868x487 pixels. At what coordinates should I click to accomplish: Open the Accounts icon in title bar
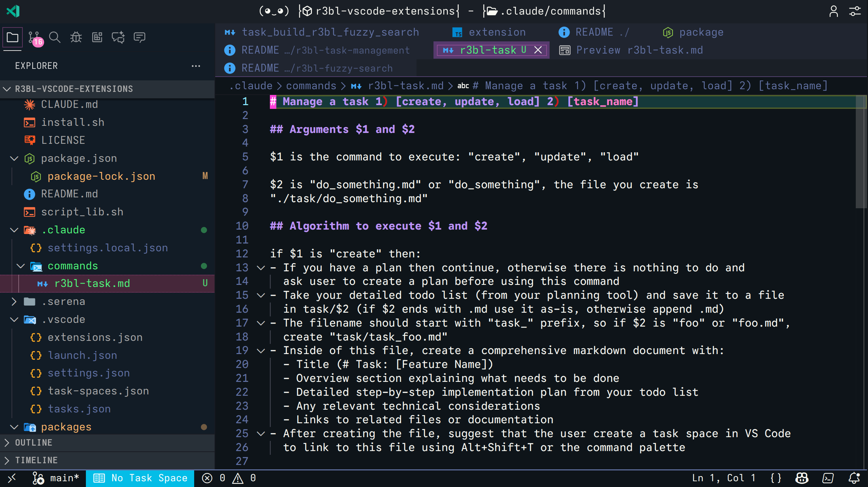(833, 11)
